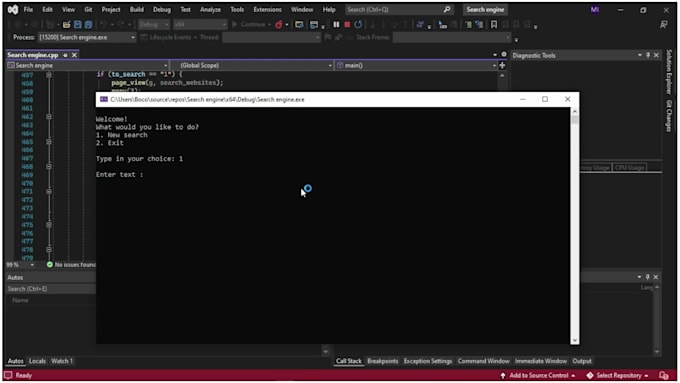Click the Pause (Break All) debug icon
The image size is (680, 383).
[x=336, y=25]
